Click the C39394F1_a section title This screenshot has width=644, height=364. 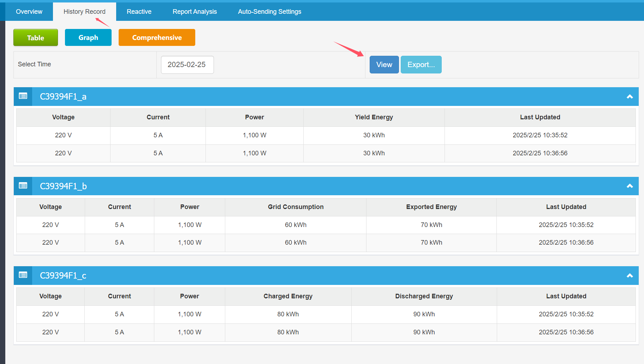(x=63, y=96)
